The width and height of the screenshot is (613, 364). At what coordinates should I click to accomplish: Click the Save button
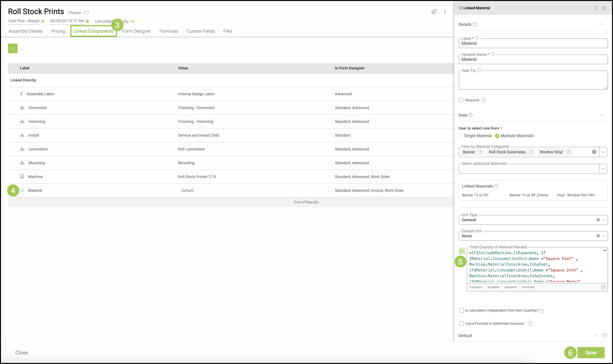[x=591, y=352]
